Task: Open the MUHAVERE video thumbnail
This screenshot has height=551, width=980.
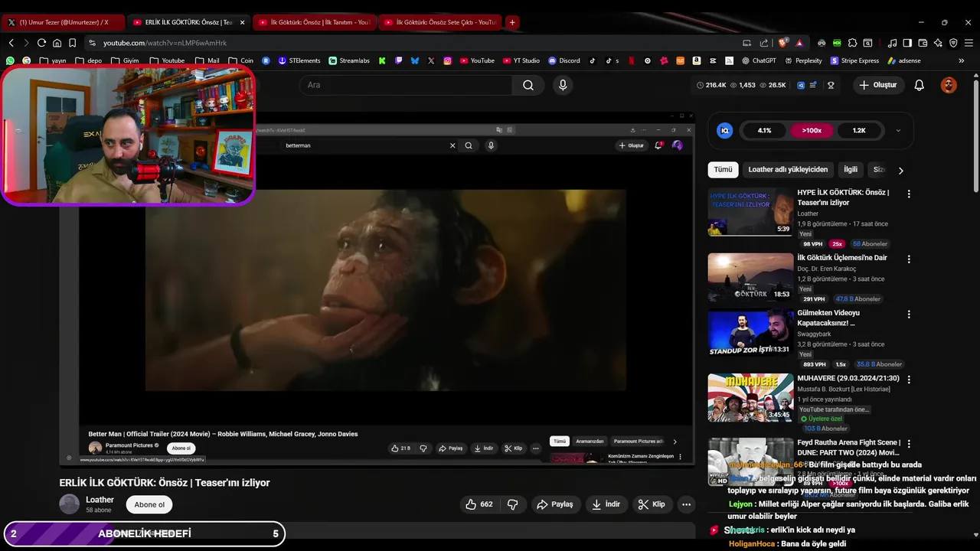Action: coord(750,398)
